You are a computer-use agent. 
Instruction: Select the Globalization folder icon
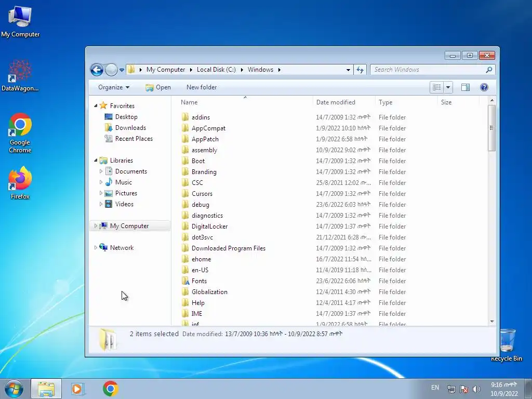coord(185,292)
